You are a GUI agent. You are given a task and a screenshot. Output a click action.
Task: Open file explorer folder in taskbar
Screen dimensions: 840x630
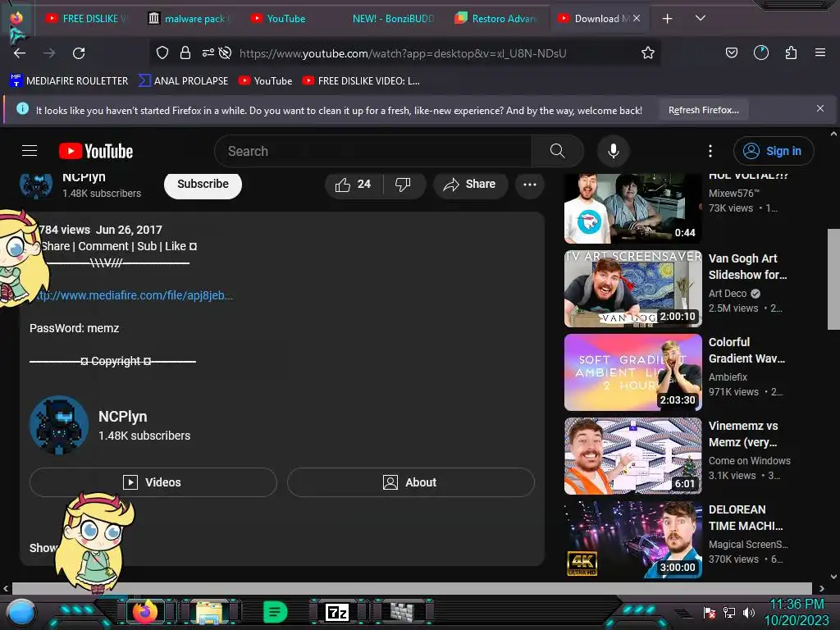pos(209,612)
